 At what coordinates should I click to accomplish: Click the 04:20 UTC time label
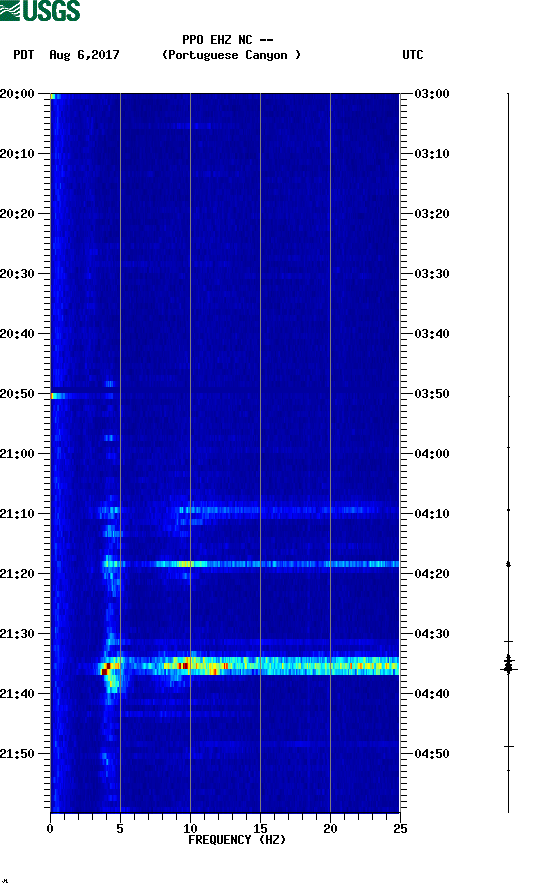click(432, 574)
